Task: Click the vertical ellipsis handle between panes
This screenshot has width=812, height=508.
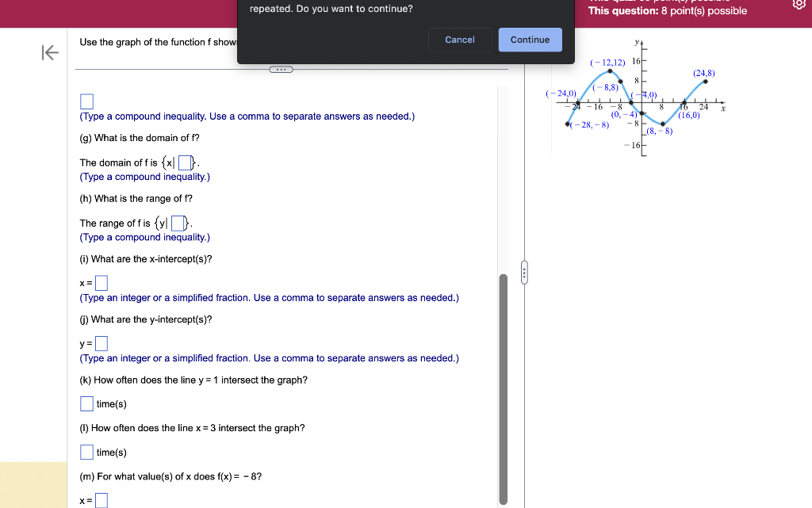Action: [525, 272]
